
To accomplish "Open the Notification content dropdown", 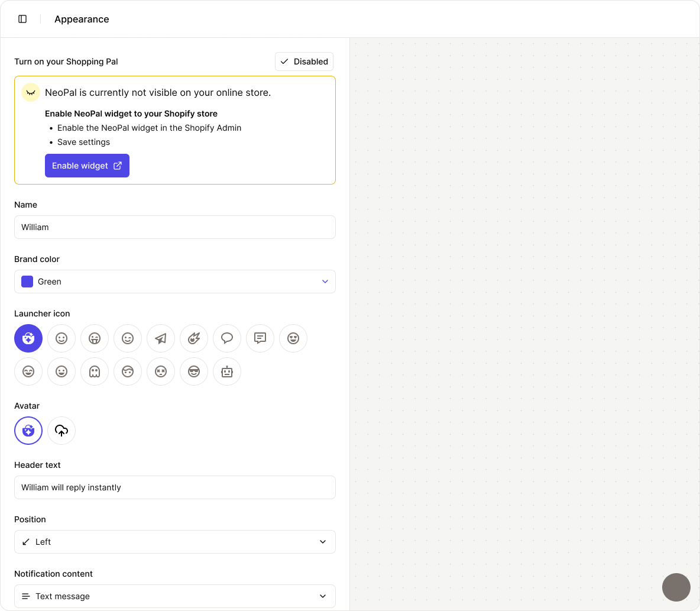I will 175,596.
